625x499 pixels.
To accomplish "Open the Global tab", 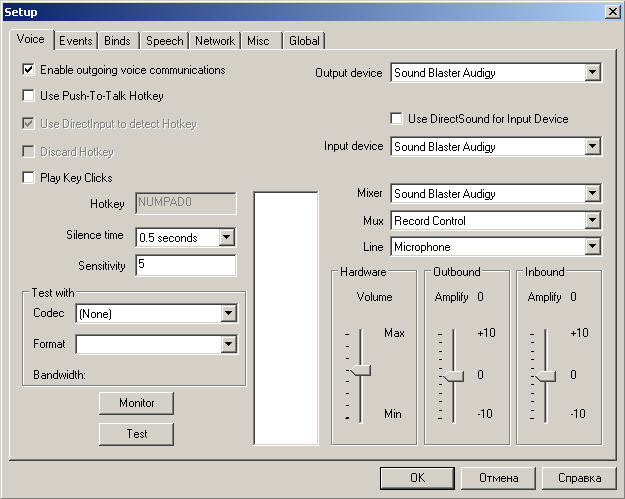I will click(304, 41).
